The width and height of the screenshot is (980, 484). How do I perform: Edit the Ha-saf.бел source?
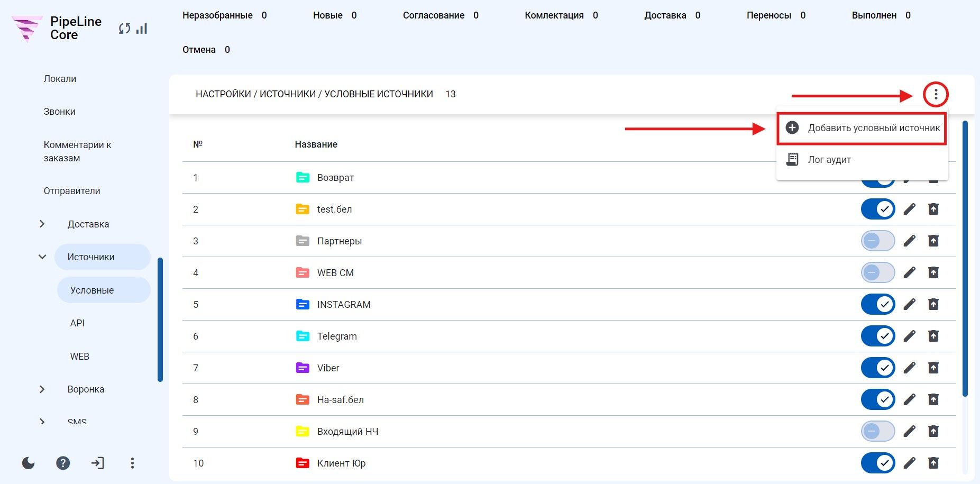click(x=909, y=400)
